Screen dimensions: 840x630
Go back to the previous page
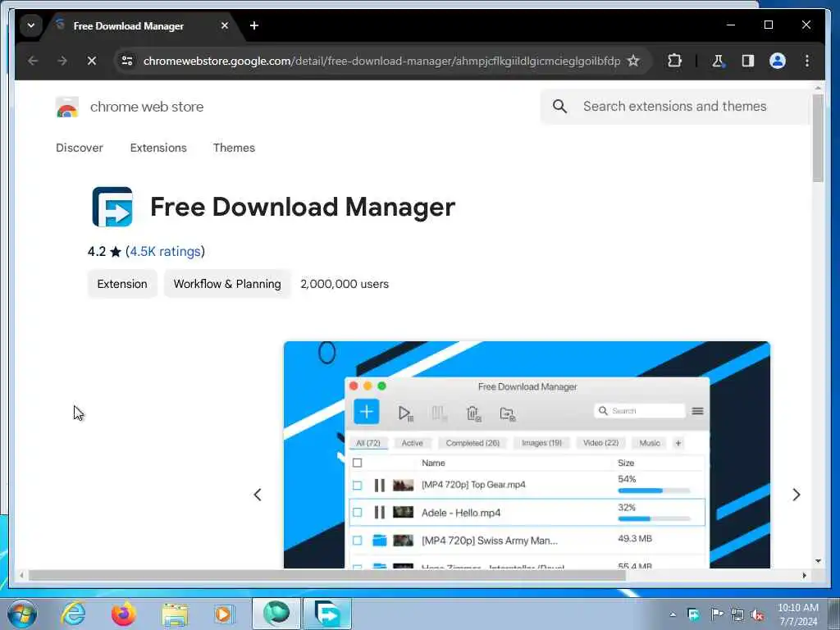click(33, 61)
